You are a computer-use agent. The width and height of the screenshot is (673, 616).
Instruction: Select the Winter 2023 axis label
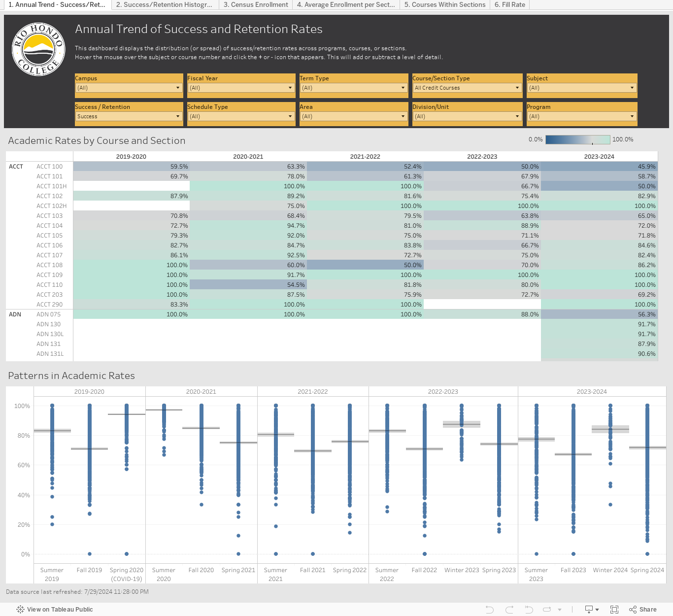coord(462,570)
